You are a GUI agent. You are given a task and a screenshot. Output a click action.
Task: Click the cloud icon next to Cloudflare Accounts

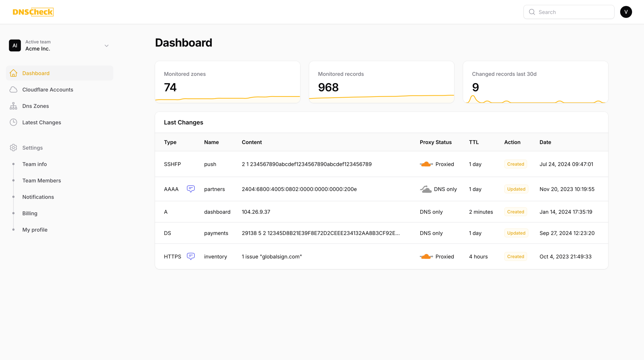pos(13,89)
